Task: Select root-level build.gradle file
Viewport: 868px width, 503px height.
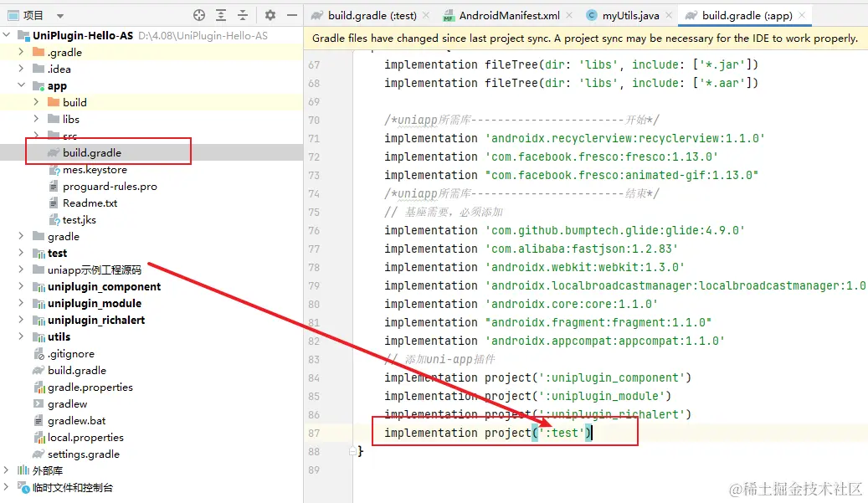Action: click(76, 370)
